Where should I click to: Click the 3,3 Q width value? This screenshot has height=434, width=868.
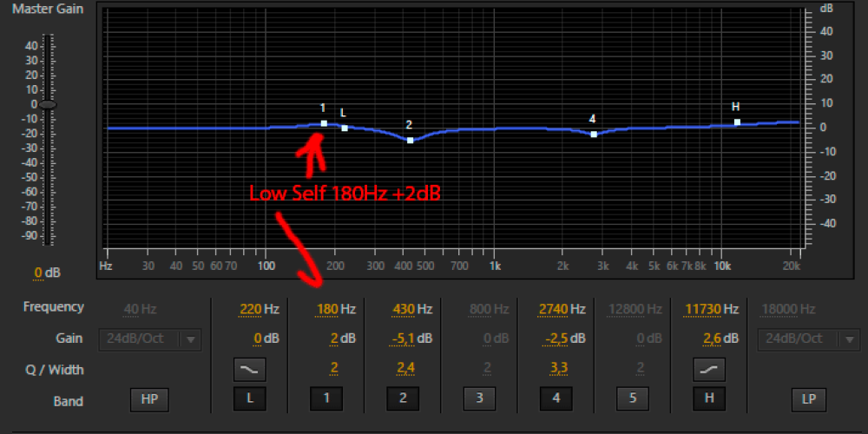(558, 369)
